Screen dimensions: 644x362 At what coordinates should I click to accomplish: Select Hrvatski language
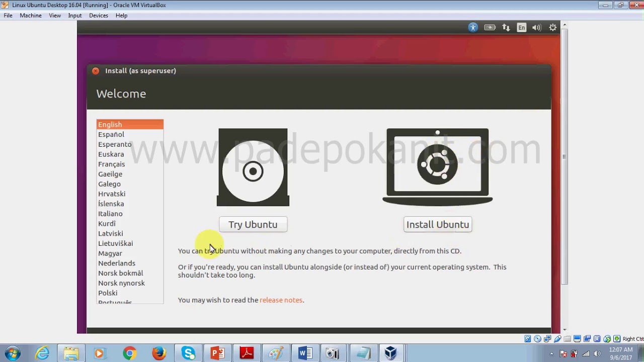click(130, 194)
